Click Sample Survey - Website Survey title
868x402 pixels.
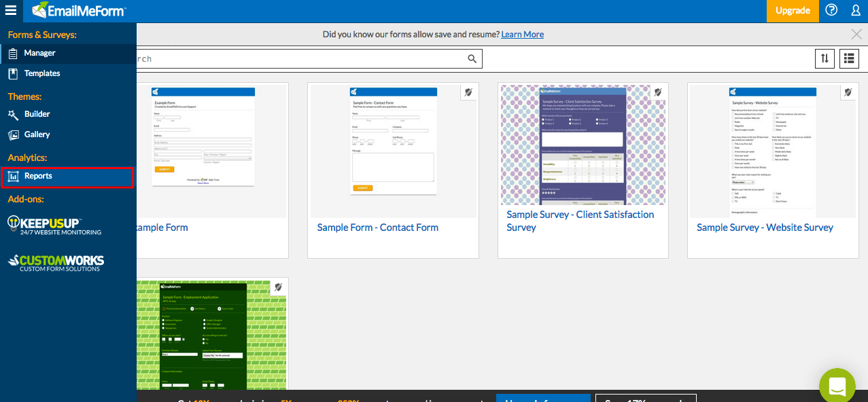(765, 227)
